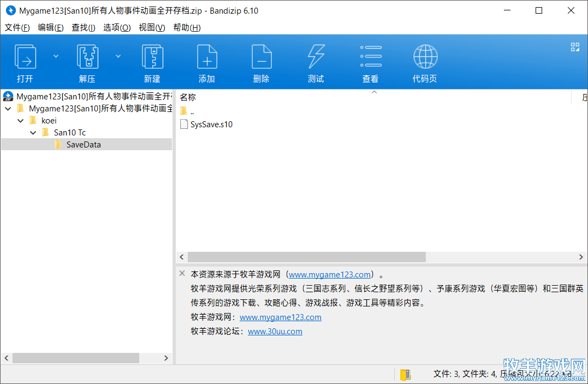Screen dimensions: 588x384
Task: Click the parent folder '..' icon
Action: click(183, 111)
